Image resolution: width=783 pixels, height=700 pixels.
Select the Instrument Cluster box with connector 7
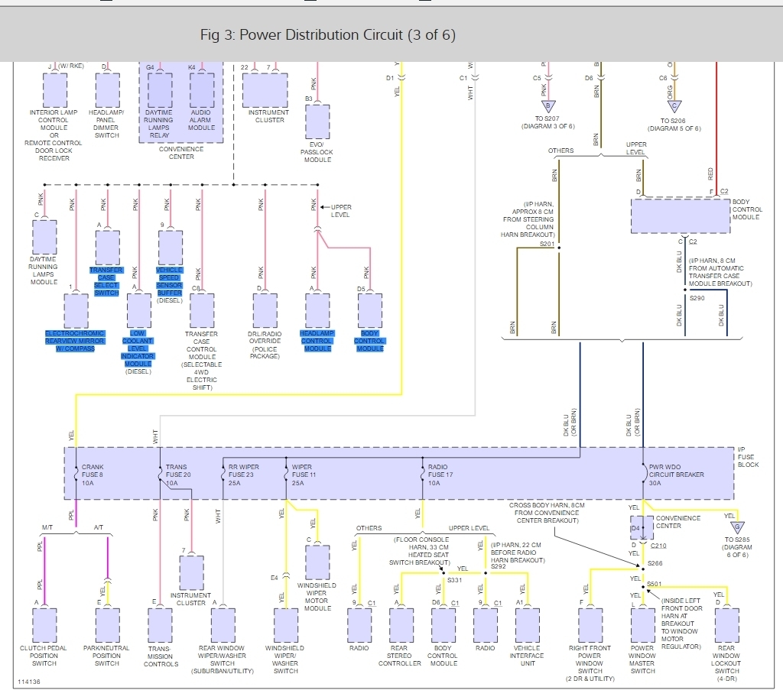coord(191,573)
